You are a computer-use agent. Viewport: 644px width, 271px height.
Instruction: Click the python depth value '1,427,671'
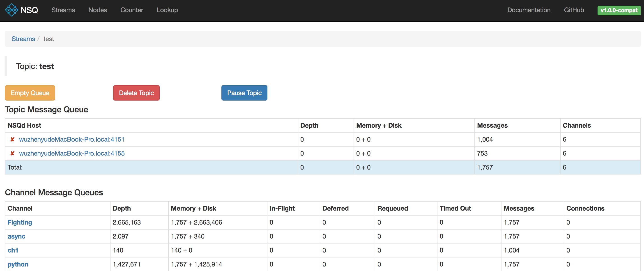[x=126, y=264]
